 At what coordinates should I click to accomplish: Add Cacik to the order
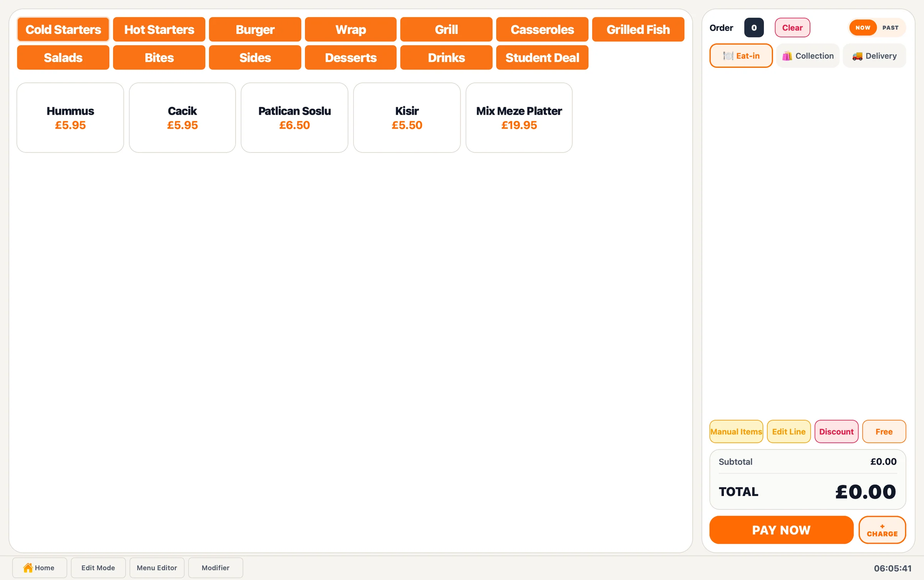click(182, 117)
